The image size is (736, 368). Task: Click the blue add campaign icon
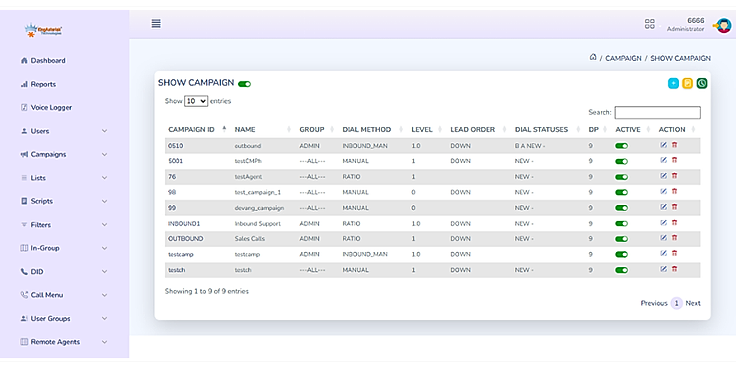pos(674,84)
